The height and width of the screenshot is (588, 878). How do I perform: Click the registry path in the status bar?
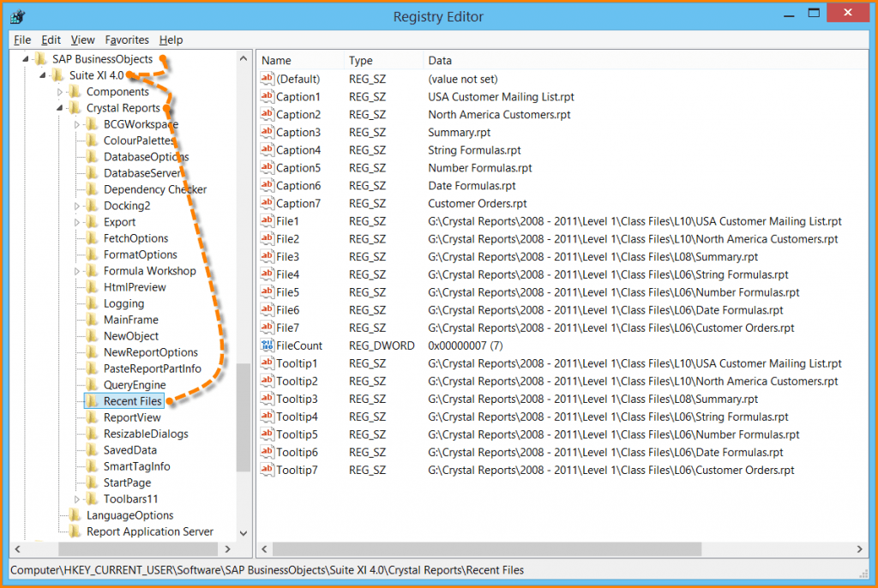[x=268, y=570]
